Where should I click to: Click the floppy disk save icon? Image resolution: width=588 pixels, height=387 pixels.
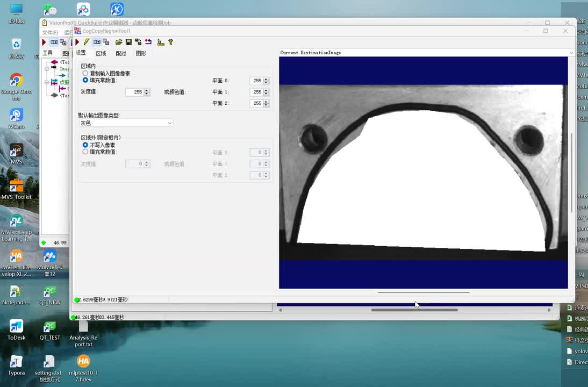[x=128, y=42]
